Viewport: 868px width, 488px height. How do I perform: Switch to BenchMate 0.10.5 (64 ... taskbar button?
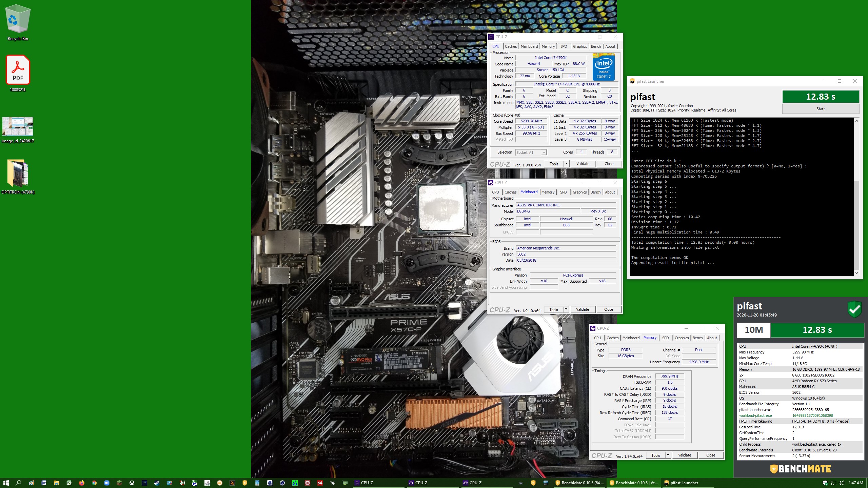coord(580,483)
